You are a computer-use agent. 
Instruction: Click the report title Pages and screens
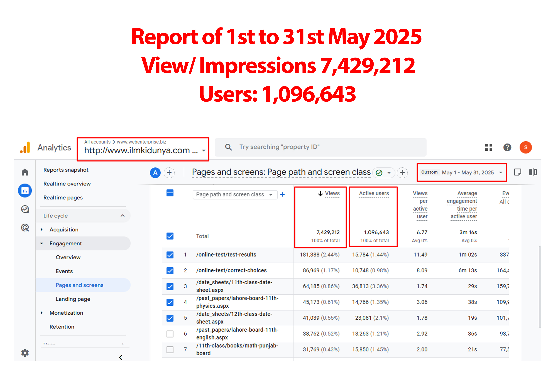click(281, 172)
